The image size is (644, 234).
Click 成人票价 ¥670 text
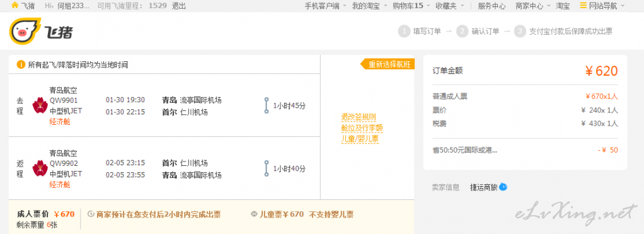click(x=45, y=214)
